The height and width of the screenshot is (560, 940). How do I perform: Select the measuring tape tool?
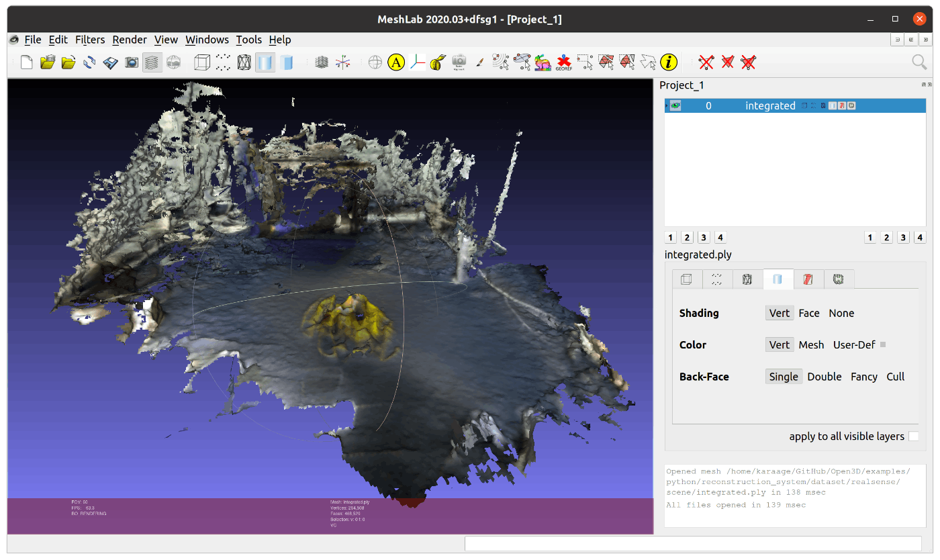438,62
